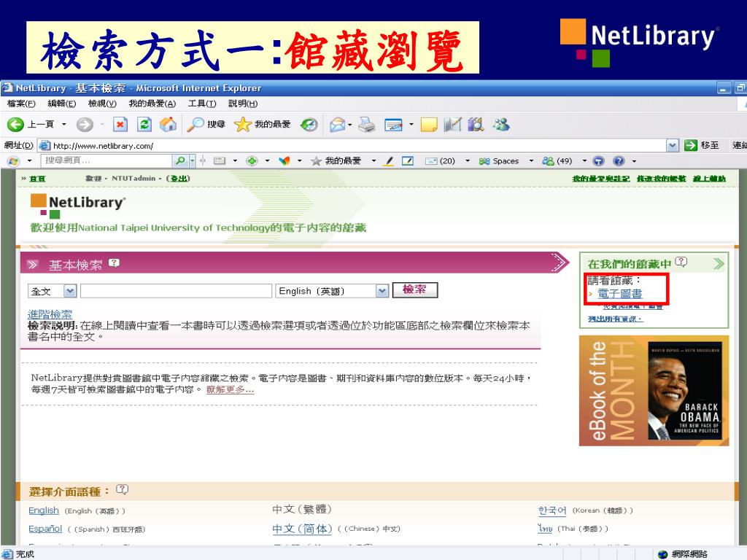Viewport: 747px width, 560px height.
Task: Expand Live toolbar 我的最愛 dropdown arrow
Action: click(x=373, y=161)
